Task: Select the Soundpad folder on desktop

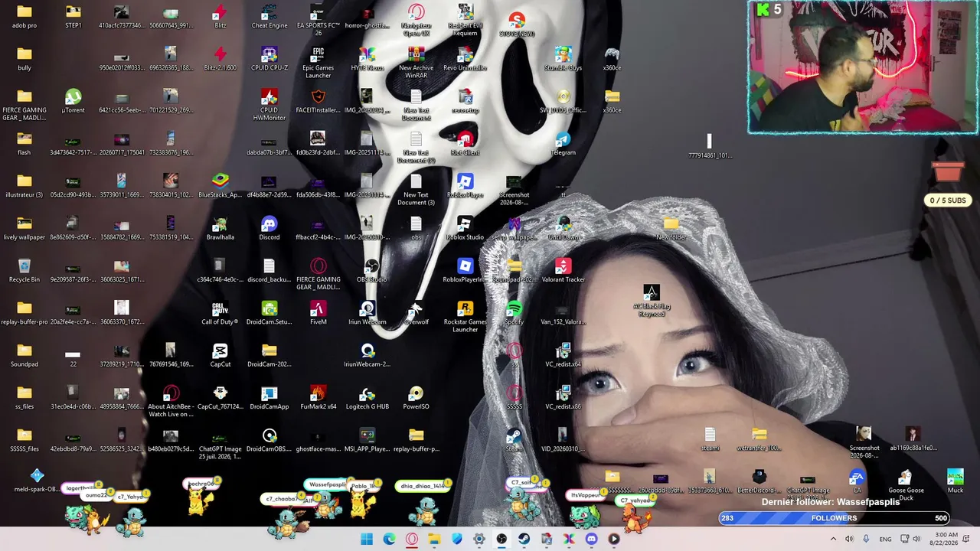Action: click(x=24, y=355)
